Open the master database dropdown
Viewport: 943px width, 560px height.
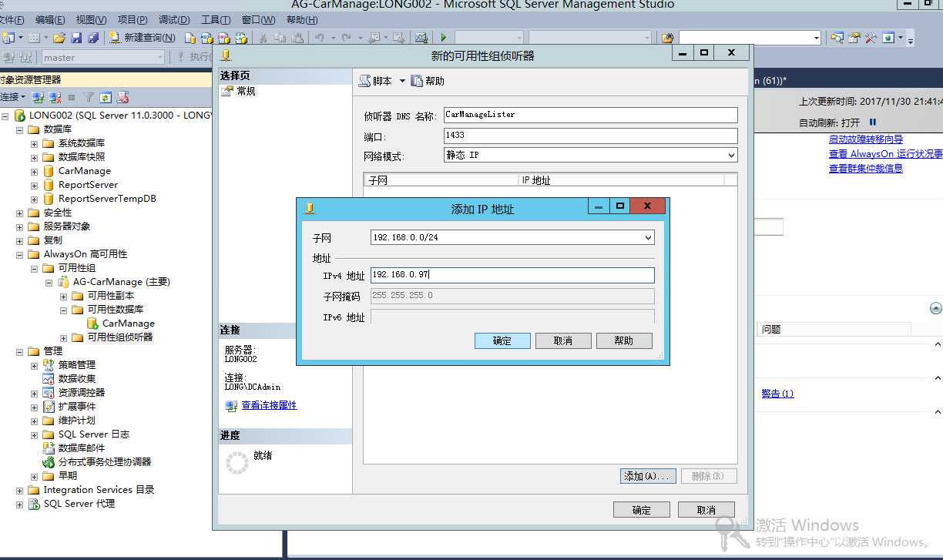point(160,57)
